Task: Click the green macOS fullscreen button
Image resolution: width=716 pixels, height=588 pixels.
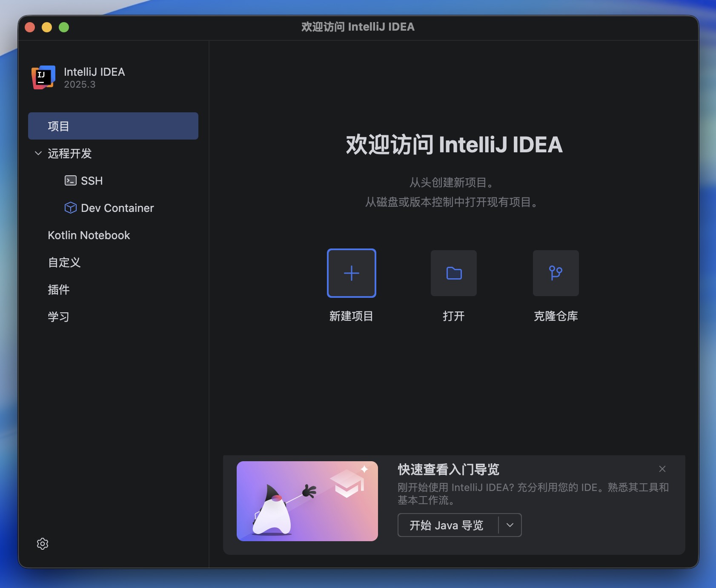Action: pos(64,27)
